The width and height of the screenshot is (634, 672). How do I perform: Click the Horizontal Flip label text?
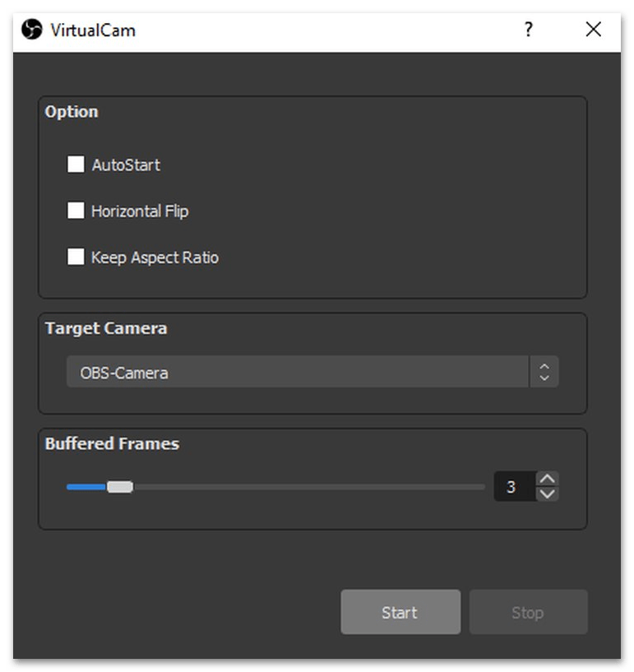140,211
